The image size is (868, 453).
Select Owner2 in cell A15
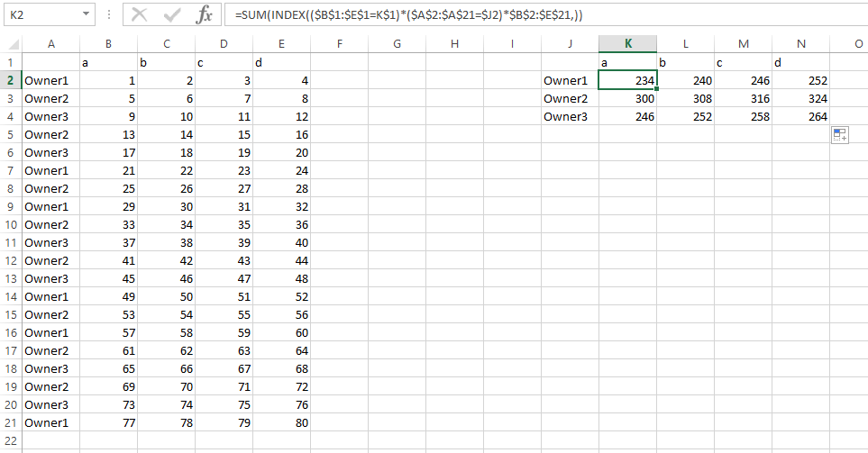[x=51, y=314]
